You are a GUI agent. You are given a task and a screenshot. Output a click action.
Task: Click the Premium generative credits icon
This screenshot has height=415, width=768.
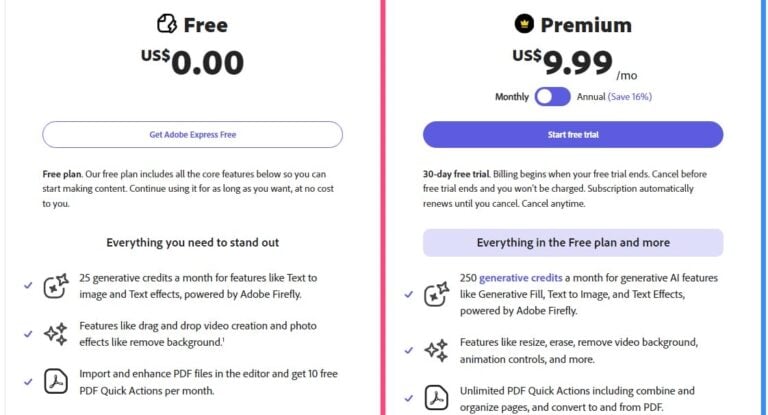pos(436,294)
